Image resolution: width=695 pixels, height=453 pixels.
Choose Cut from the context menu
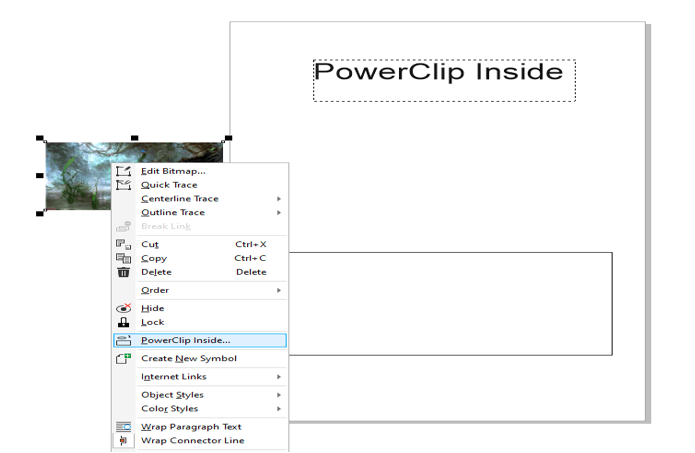pos(200,244)
